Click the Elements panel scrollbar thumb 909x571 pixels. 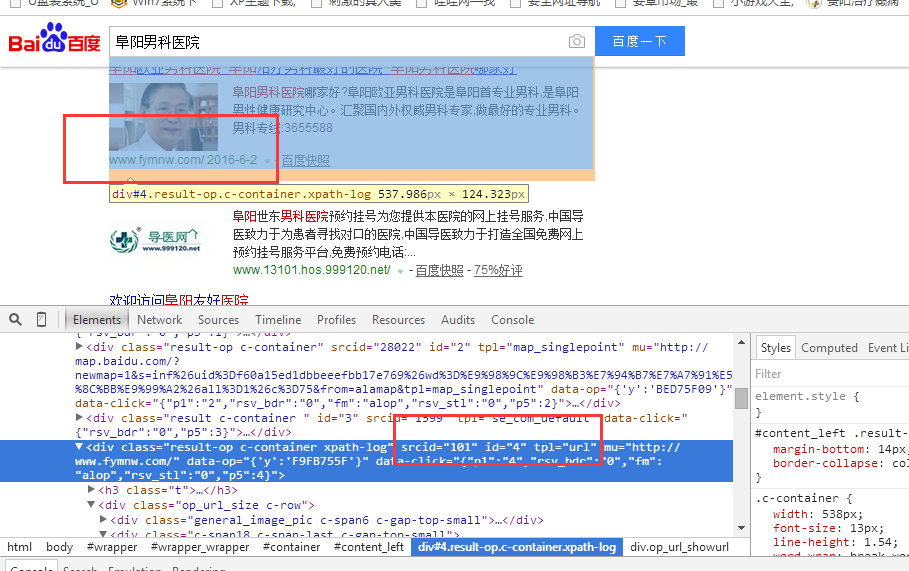click(x=741, y=398)
